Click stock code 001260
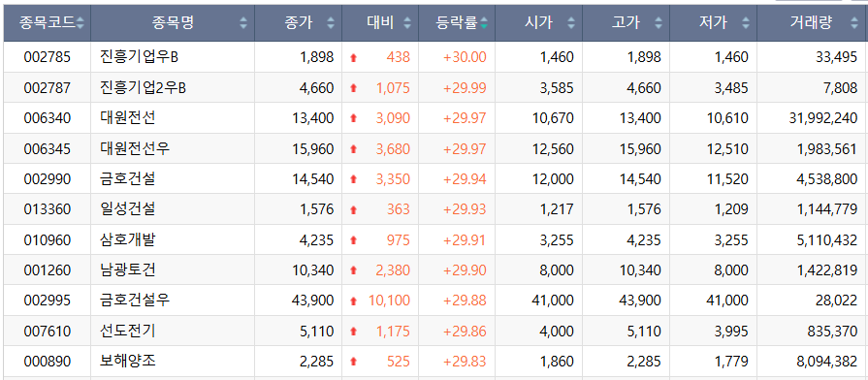 pos(48,269)
